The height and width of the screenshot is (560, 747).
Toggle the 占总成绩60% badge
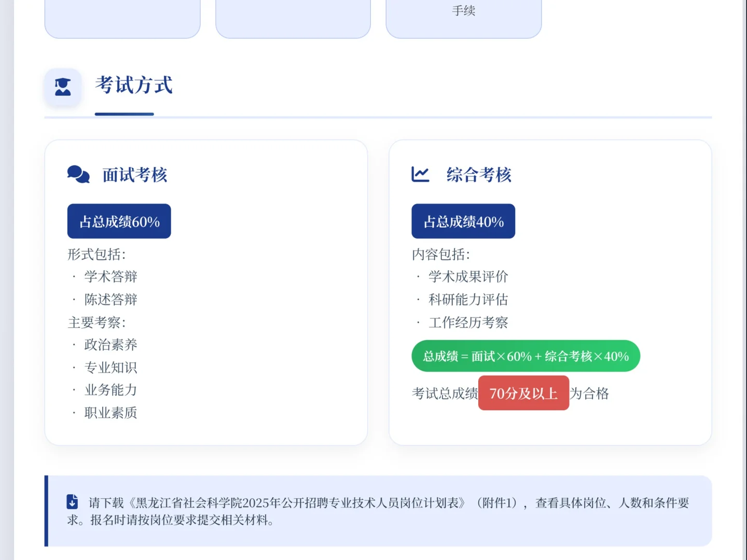119,221
